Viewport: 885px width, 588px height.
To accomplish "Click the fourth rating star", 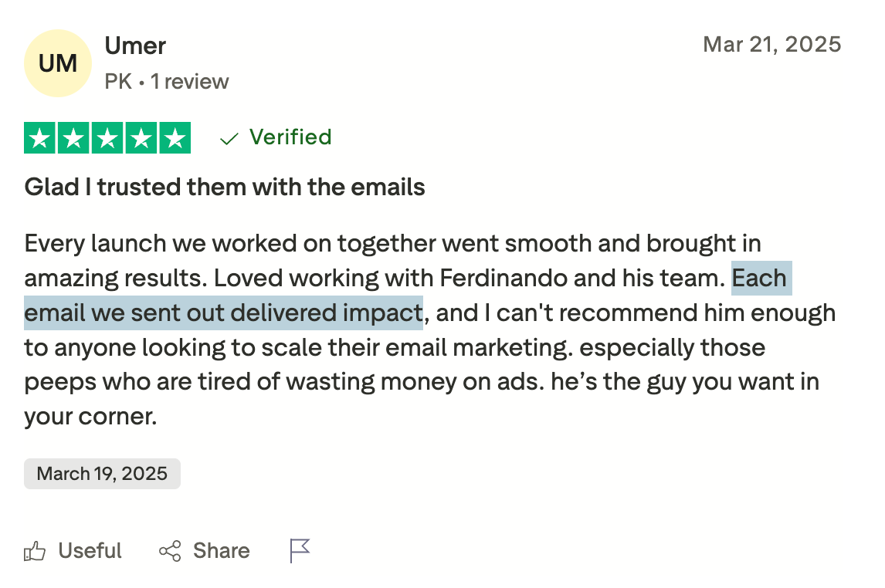I will 141,139.
